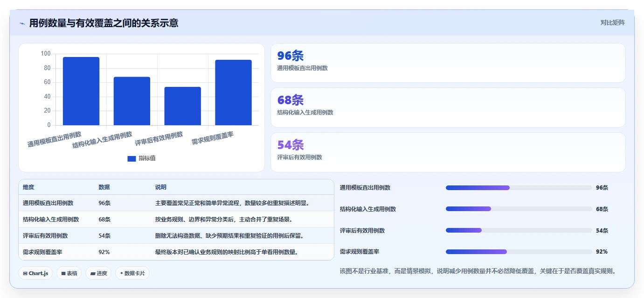Screen dimensions: 644x298
Task: Click the 96条 progress bar for 通用模板直出用例数
Action: 519,188
